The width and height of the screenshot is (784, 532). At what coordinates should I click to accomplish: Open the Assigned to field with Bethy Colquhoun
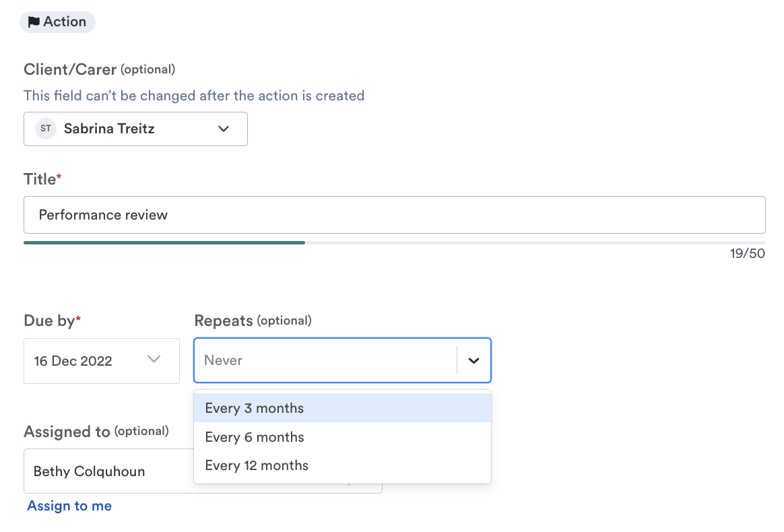coord(108,471)
